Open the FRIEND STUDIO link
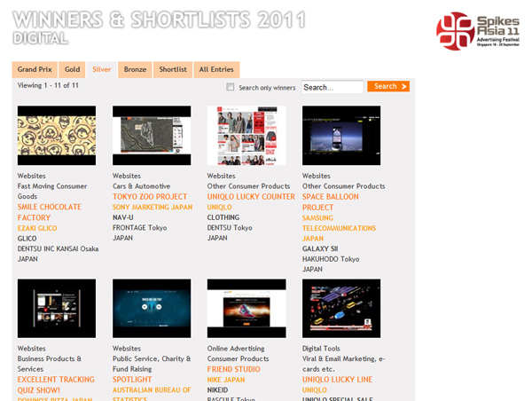 pos(234,369)
